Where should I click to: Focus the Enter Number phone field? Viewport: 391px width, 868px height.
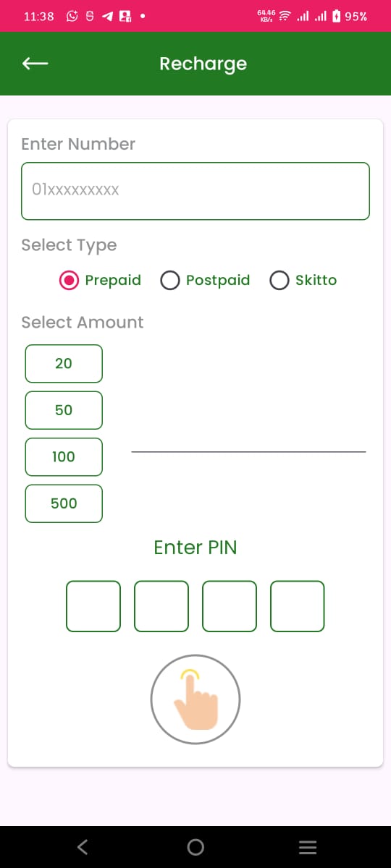pos(195,191)
